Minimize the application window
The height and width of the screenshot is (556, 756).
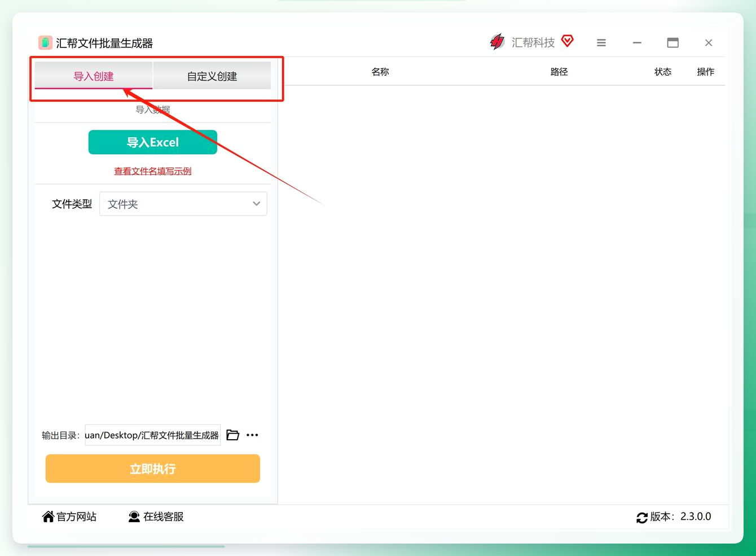(637, 43)
